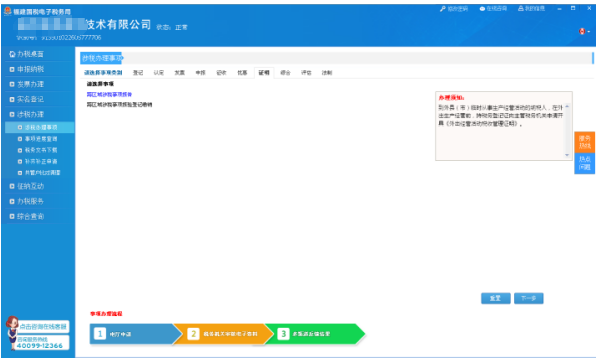Click scroll-up arrow in 办理须知 box
The image size is (605, 360).
(x=567, y=106)
